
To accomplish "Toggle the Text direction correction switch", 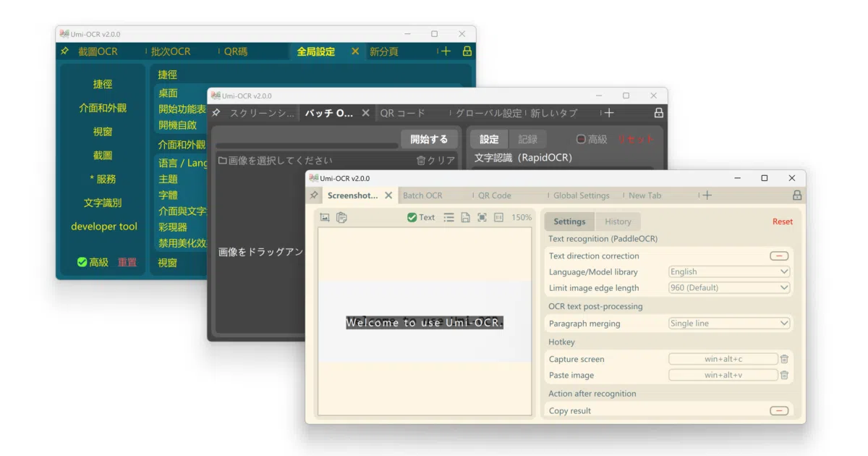I will [x=779, y=256].
